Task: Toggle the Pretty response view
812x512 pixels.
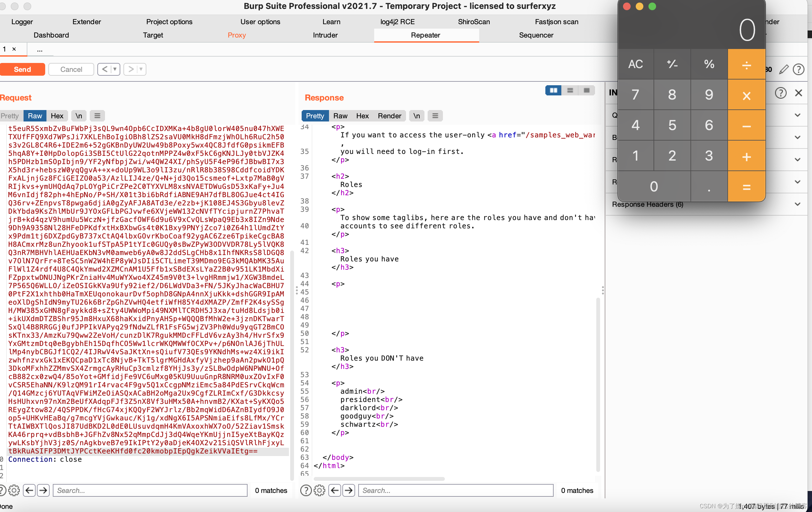Action: click(315, 116)
